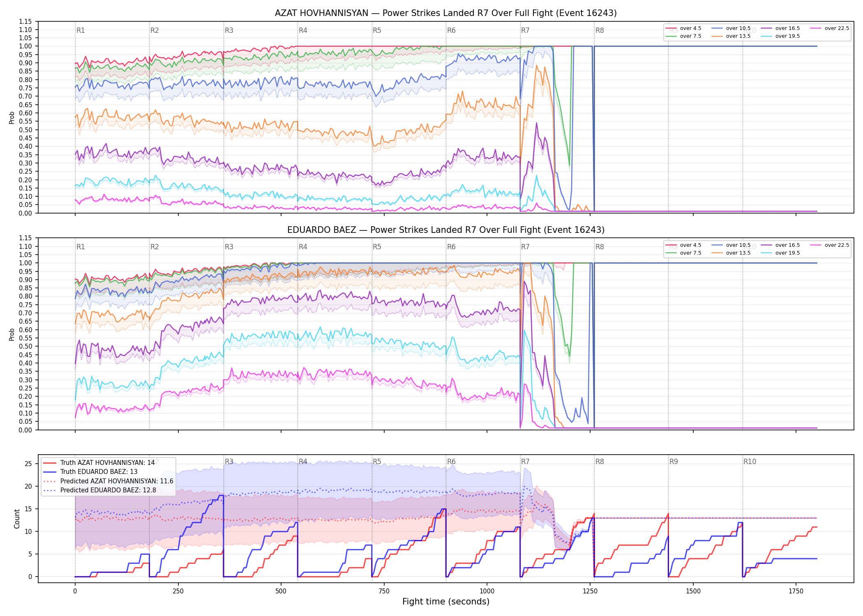
Task: Click 'over 13.5' legend entry in Baez chart
Action: click(731, 253)
